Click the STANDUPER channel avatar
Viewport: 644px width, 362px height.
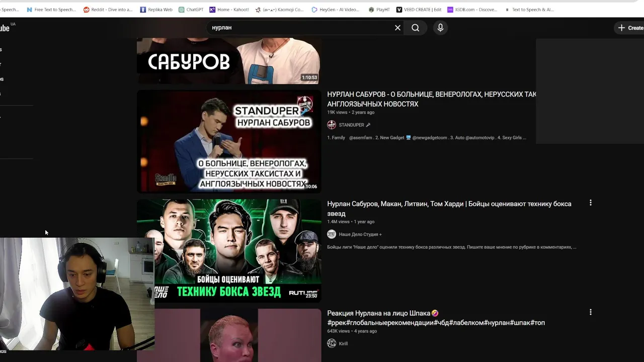coord(332,125)
